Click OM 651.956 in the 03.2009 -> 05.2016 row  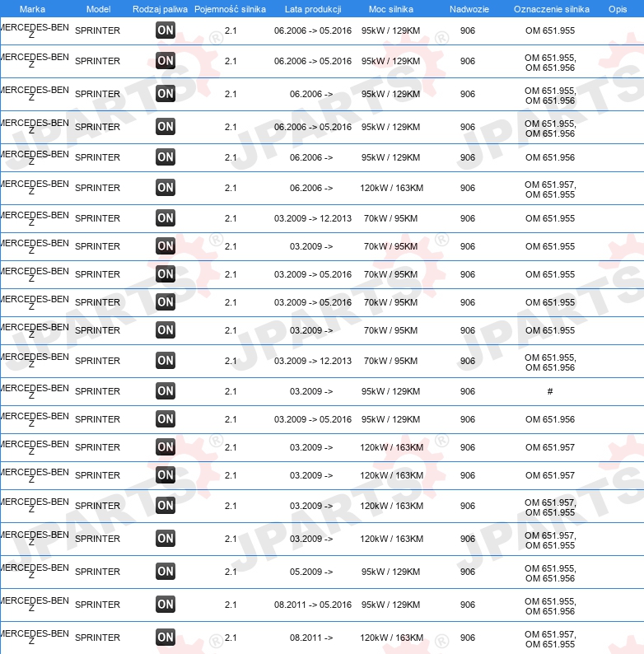click(550, 419)
